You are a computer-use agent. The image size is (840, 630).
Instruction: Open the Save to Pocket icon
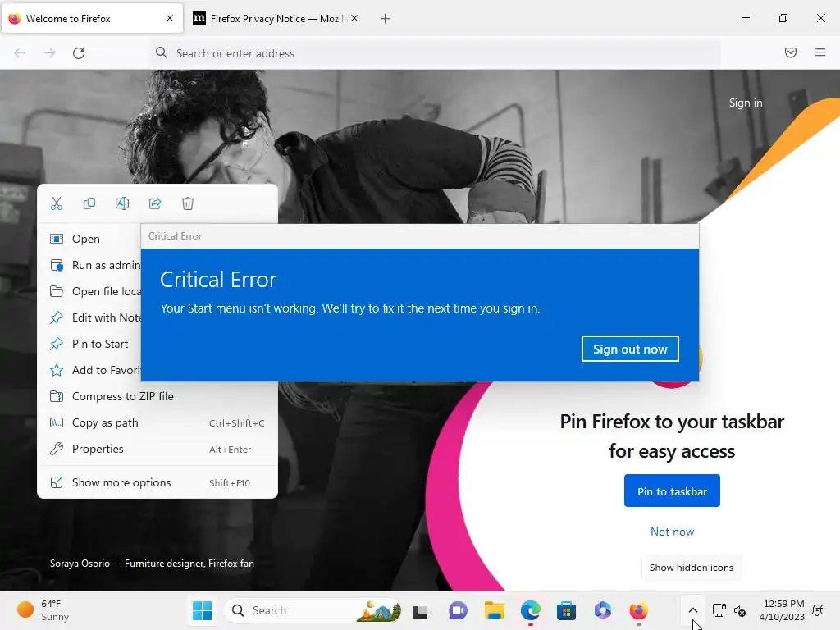click(791, 52)
